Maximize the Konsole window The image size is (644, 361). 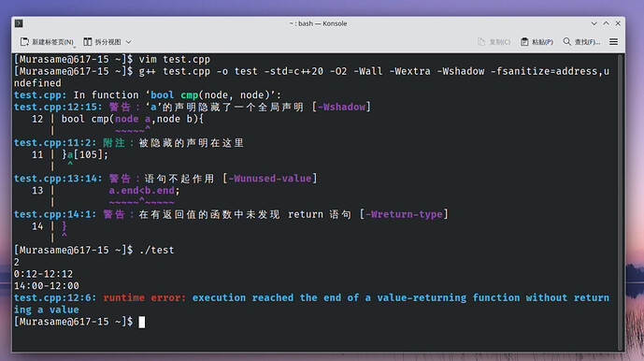(x=606, y=23)
